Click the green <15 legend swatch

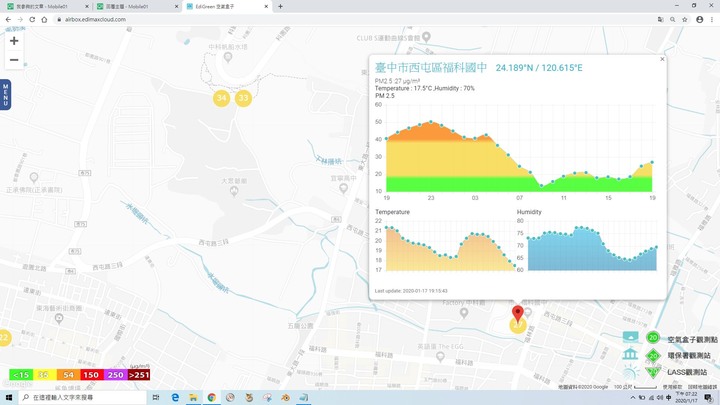(21, 375)
